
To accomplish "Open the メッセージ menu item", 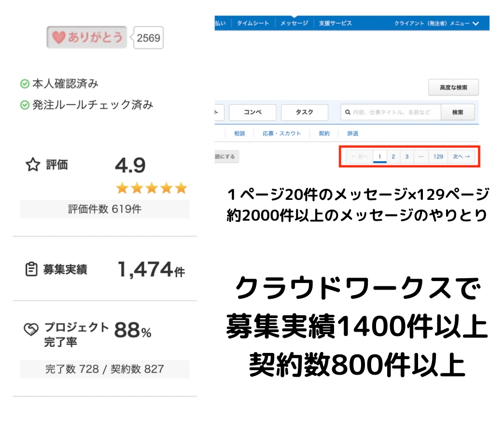I will click(294, 23).
